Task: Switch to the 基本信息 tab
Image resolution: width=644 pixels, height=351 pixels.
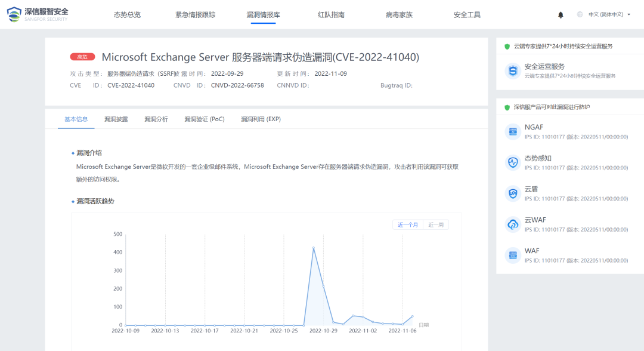Action: tap(76, 119)
